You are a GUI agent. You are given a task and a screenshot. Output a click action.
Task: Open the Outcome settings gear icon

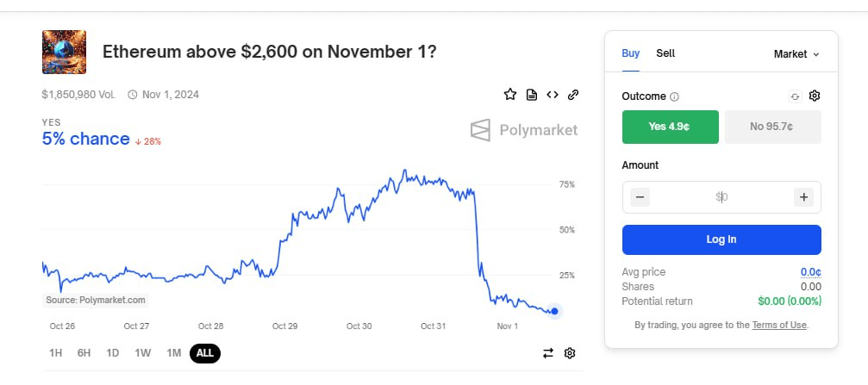click(x=814, y=96)
